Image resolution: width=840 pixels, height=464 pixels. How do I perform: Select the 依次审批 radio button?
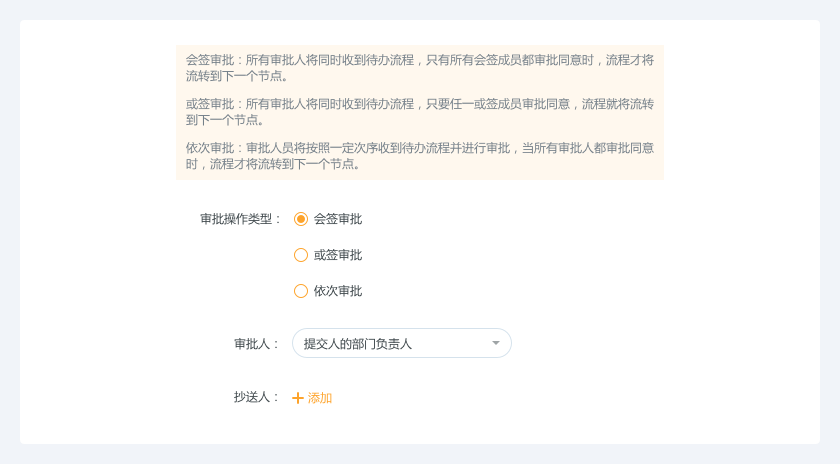[x=301, y=291]
